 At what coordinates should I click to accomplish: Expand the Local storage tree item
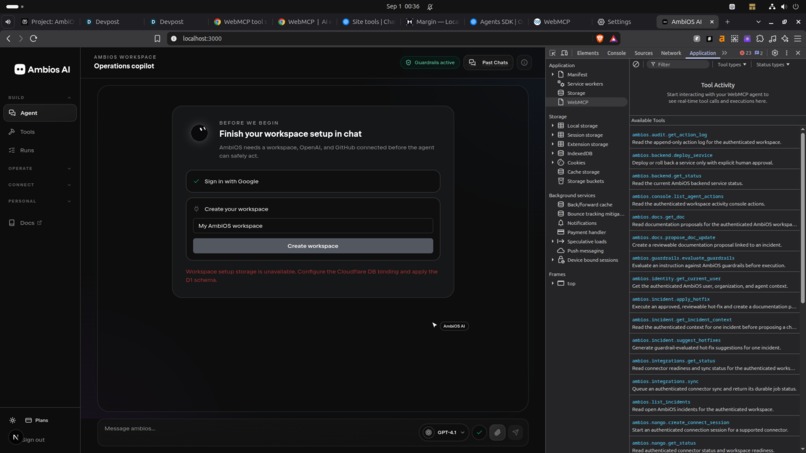tap(553, 125)
